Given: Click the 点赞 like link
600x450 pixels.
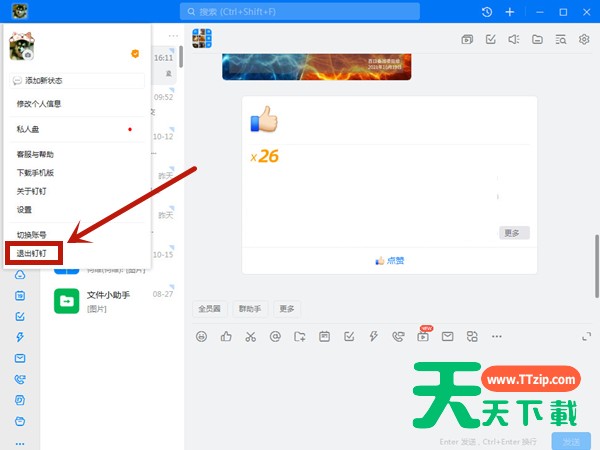Looking at the screenshot, I should 390,261.
